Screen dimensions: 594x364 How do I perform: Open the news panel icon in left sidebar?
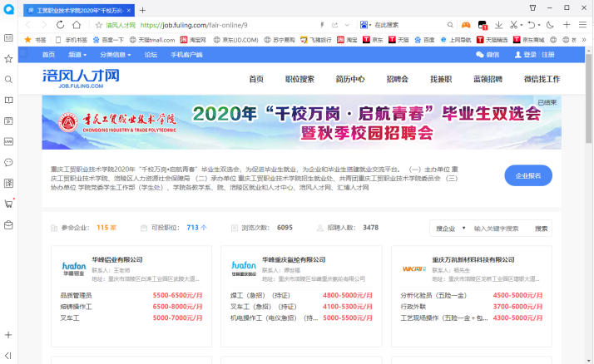point(8,38)
